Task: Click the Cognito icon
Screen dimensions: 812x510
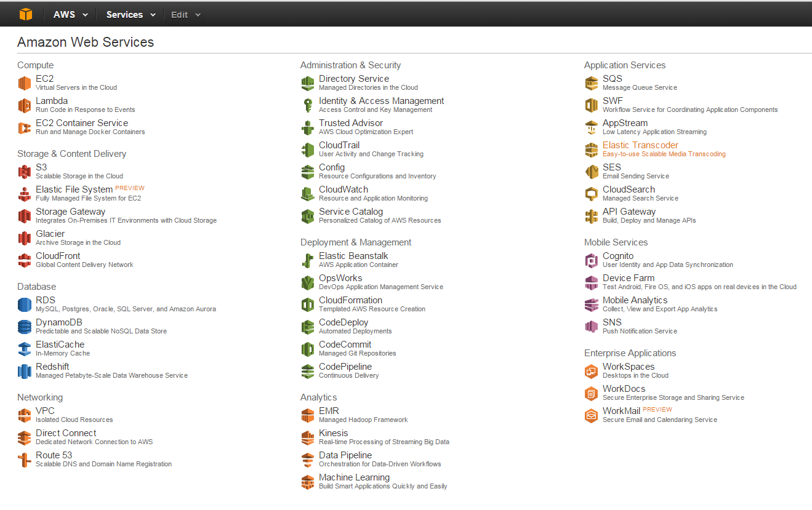Action: click(x=591, y=260)
